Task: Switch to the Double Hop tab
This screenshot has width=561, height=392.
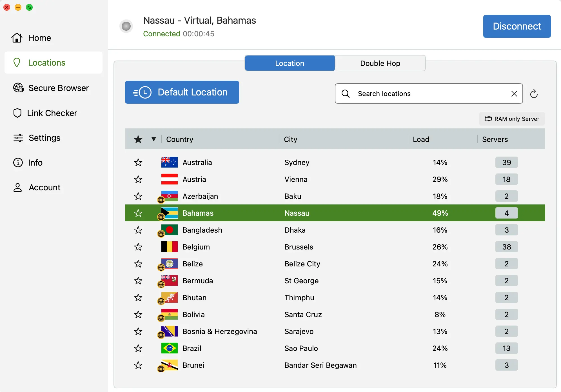Action: pyautogui.click(x=380, y=63)
